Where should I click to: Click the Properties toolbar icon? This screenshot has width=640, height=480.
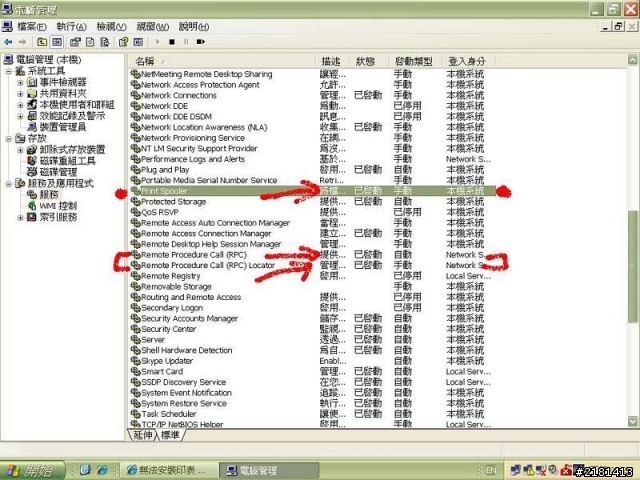click(x=75, y=42)
